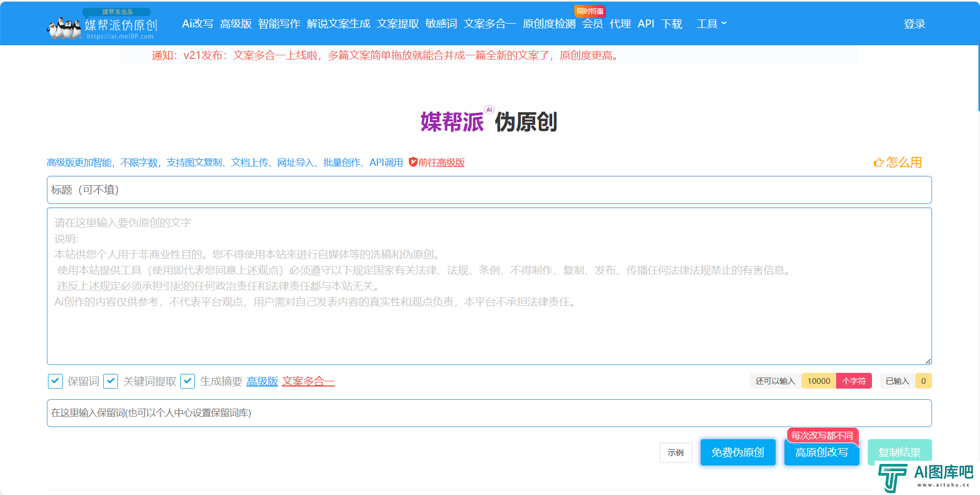Click the 免费伪原创 button
Image resolution: width=980 pixels, height=495 pixels.
point(738,452)
